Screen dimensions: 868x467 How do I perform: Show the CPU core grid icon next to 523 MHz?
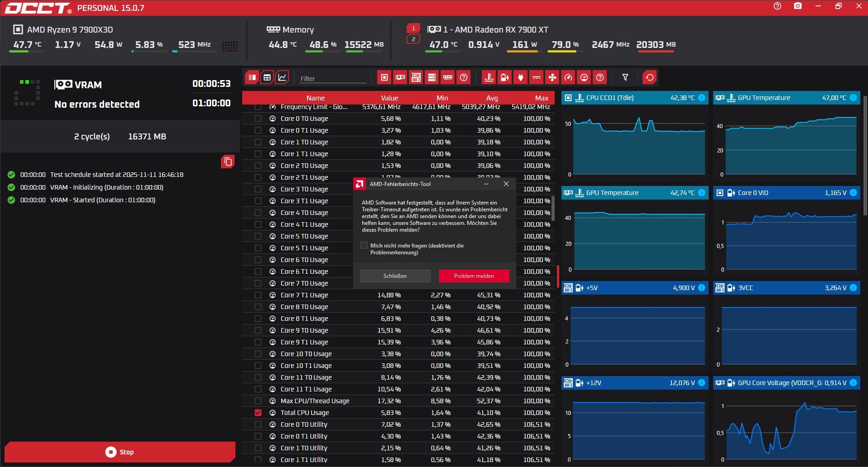tap(230, 46)
